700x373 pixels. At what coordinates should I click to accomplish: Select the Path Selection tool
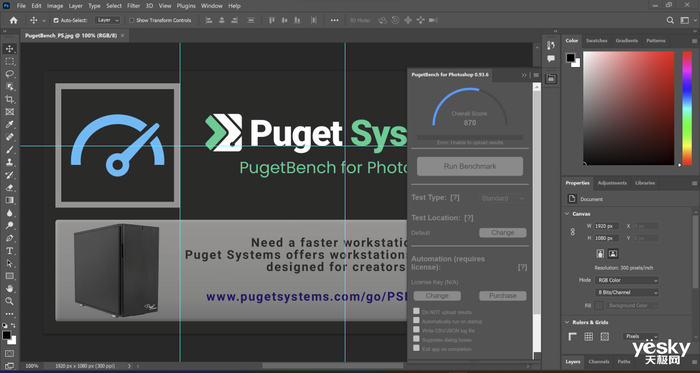pos(9,263)
